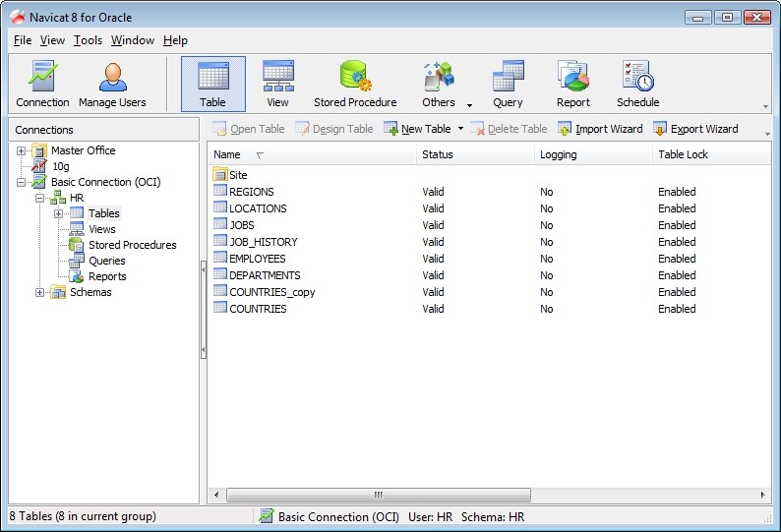Collapse the Basic Connection (OCI) node
The width and height of the screenshot is (781, 532).
click(x=21, y=182)
